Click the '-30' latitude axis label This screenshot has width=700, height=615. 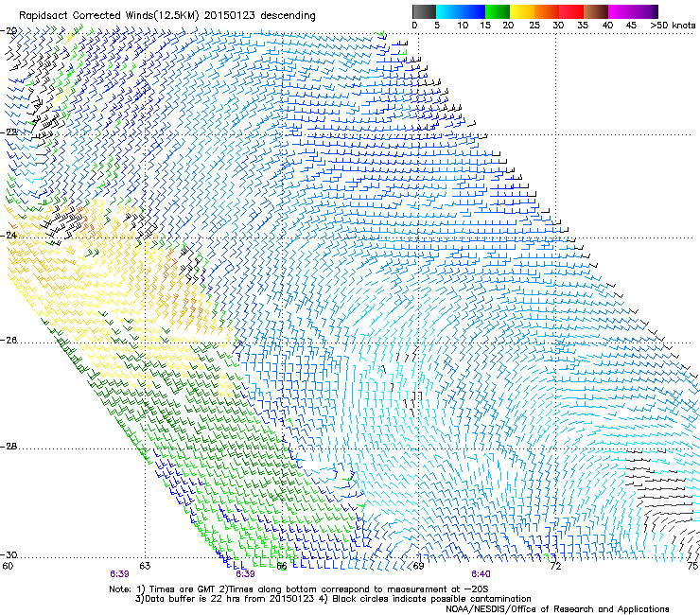9,554
